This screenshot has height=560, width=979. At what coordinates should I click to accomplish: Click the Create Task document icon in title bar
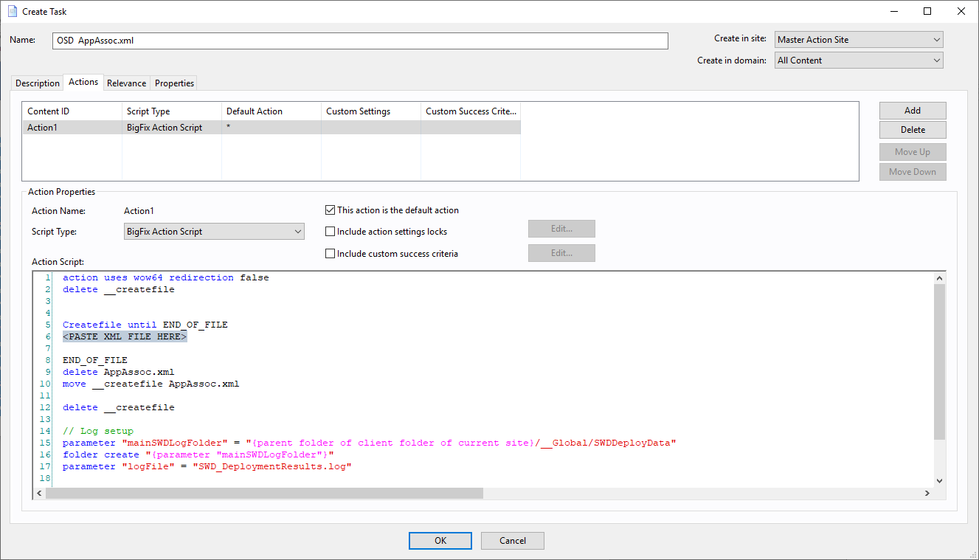[x=12, y=12]
